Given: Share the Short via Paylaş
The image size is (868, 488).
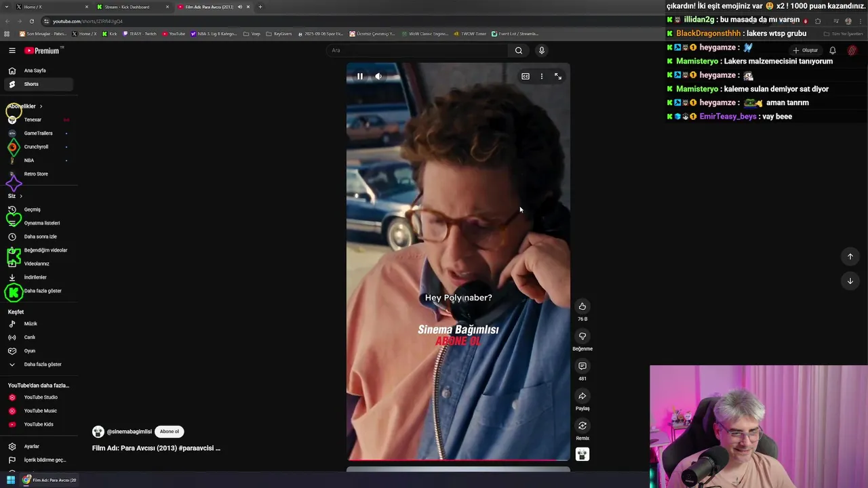Looking at the screenshot, I should coord(583,396).
